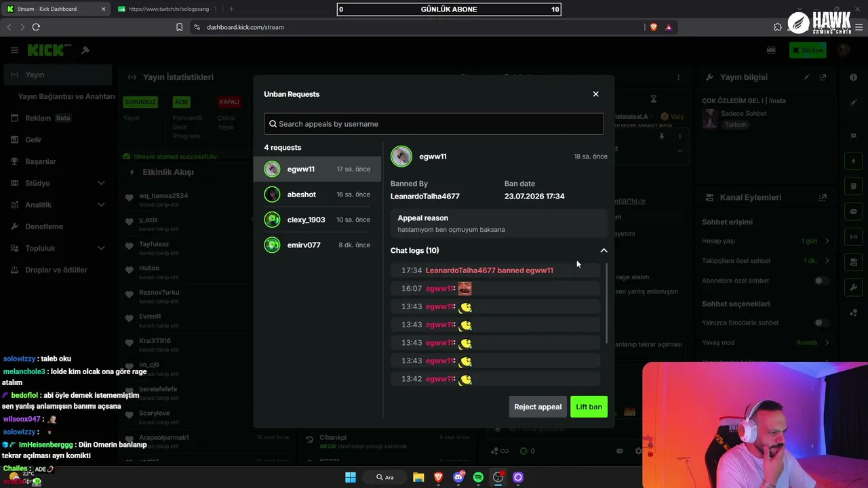
Task: Open Droplar ve ödüller page
Action: (58, 270)
